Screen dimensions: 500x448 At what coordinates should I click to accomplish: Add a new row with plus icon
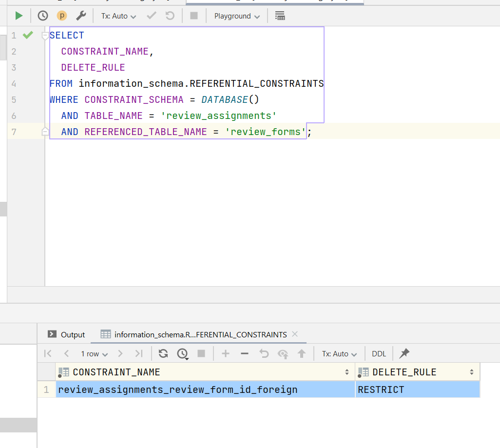(225, 353)
